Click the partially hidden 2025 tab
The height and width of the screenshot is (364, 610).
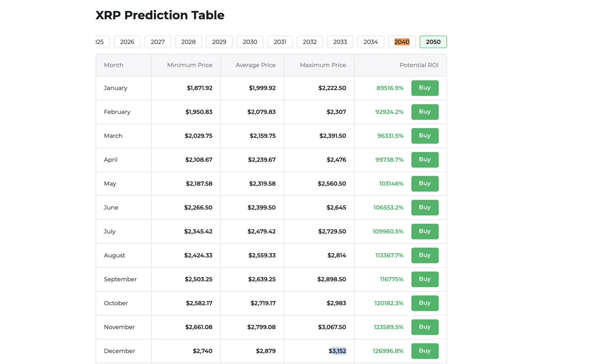click(101, 42)
